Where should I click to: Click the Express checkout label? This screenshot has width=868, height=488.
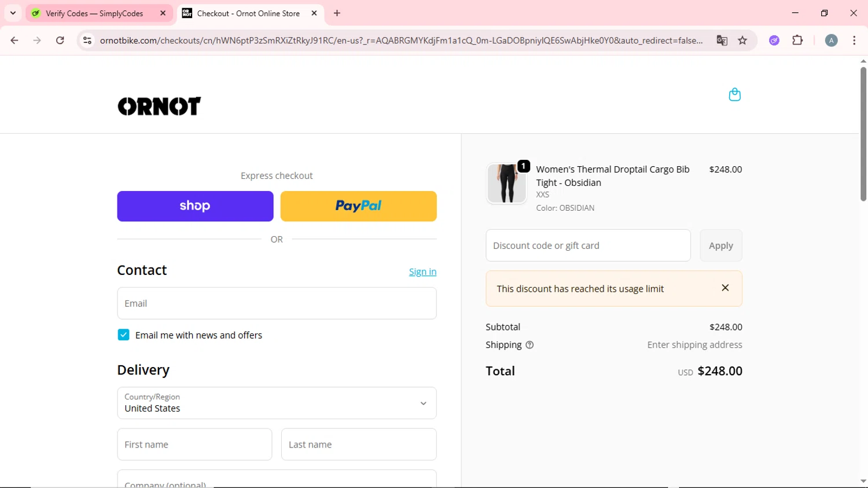tap(277, 175)
